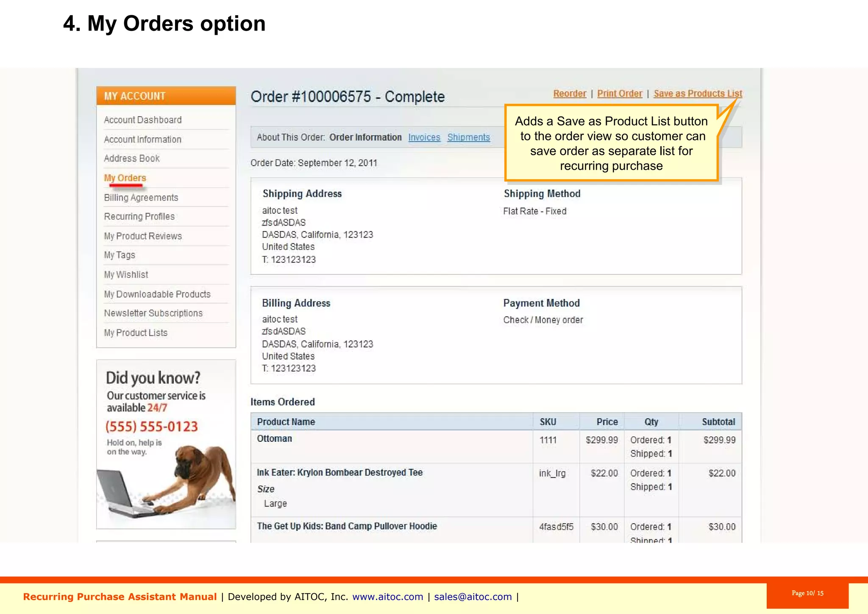The image size is (868, 614).
Task: Go to My Tags page
Action: point(120,255)
